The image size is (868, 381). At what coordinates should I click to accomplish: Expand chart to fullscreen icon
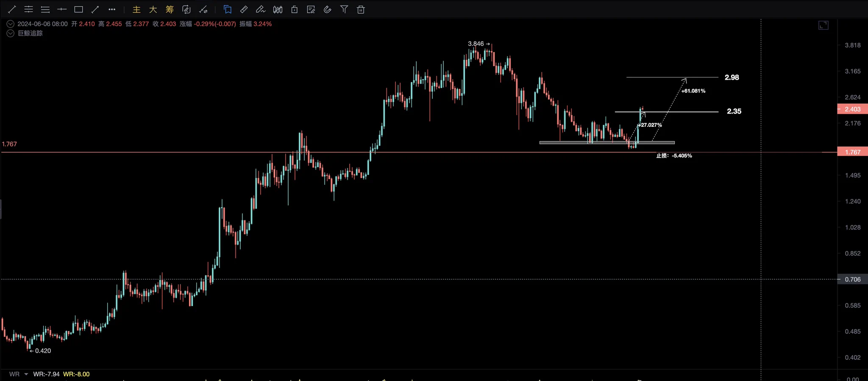pyautogui.click(x=823, y=25)
